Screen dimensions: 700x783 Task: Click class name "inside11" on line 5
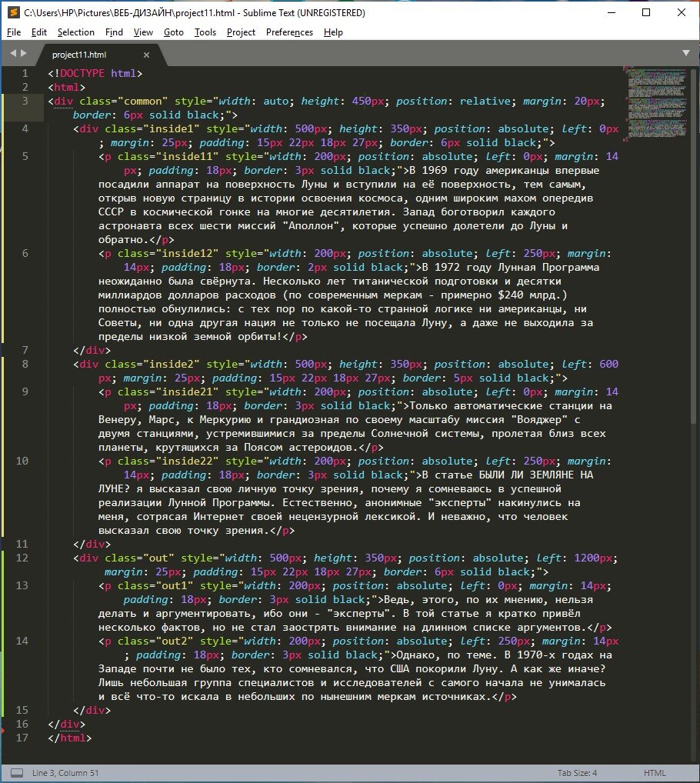click(187, 156)
